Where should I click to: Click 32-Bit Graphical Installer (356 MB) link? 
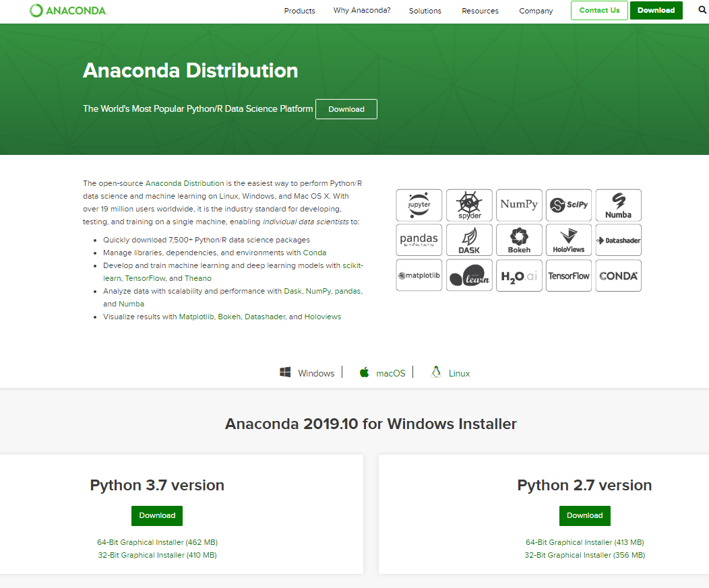pyautogui.click(x=584, y=555)
